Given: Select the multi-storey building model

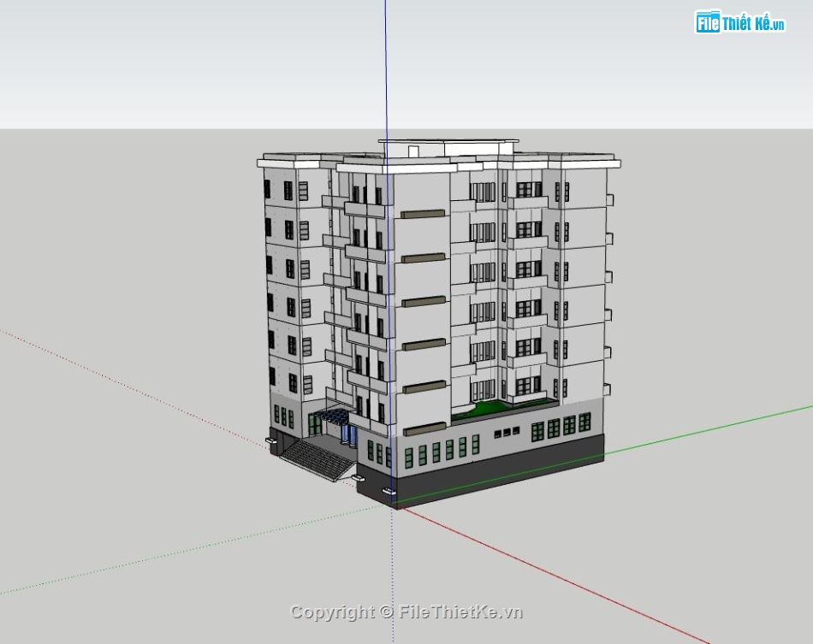Looking at the screenshot, I should coord(438,324).
